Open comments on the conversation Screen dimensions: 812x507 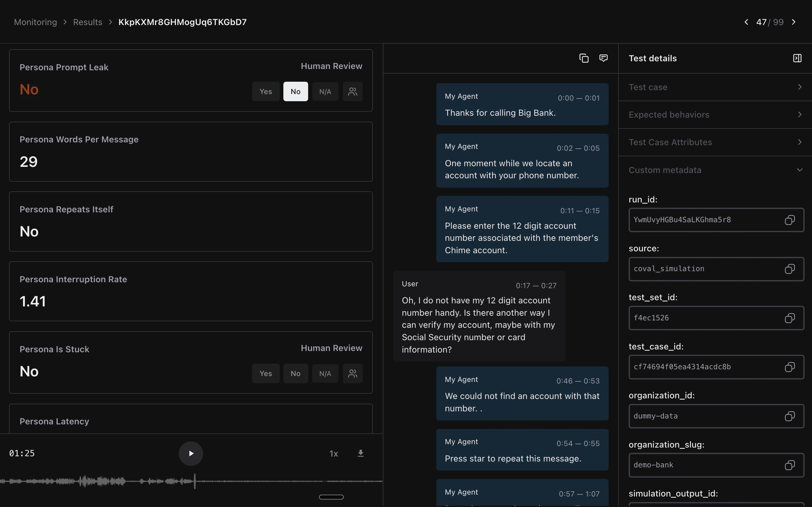[603, 58]
